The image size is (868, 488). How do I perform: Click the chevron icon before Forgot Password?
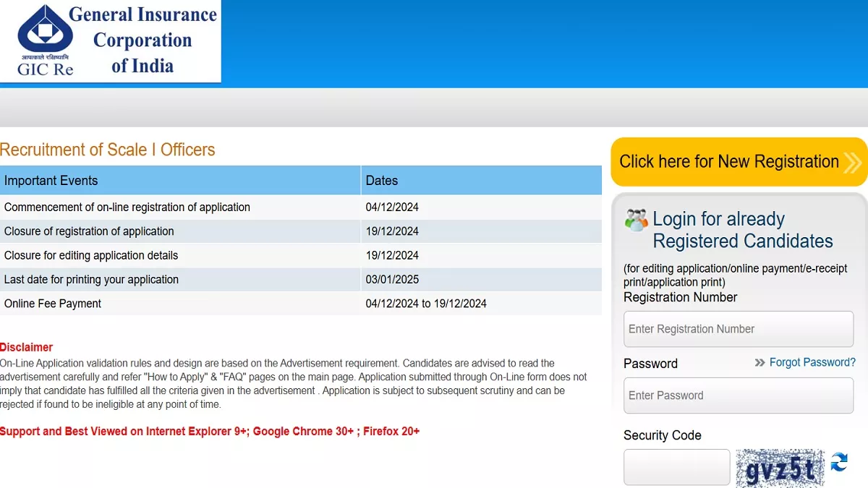[x=759, y=362]
